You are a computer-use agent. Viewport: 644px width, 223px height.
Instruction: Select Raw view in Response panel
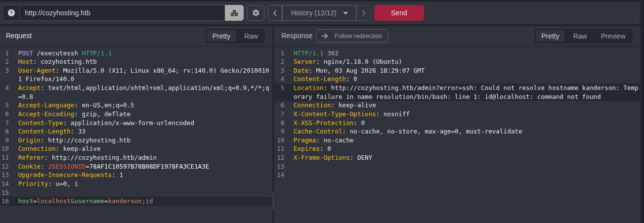point(580,36)
